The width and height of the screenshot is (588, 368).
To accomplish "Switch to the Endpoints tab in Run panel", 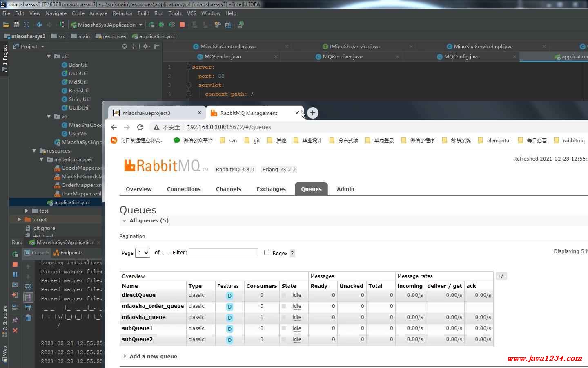I will click(x=68, y=253).
